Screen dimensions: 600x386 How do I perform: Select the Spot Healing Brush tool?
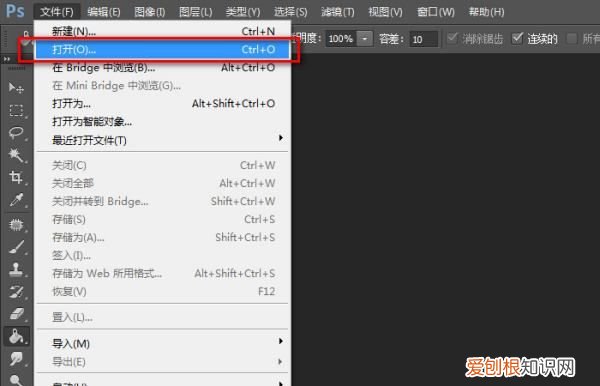click(x=16, y=225)
